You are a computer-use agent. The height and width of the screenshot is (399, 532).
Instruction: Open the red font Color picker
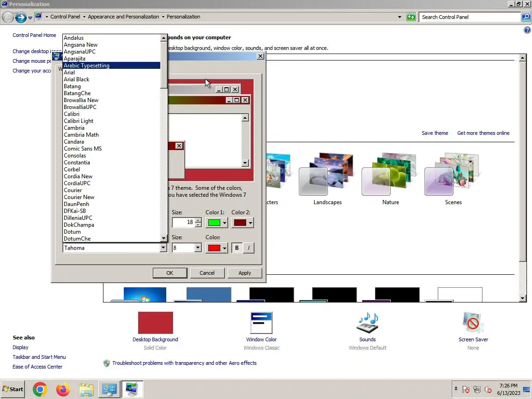click(x=217, y=248)
